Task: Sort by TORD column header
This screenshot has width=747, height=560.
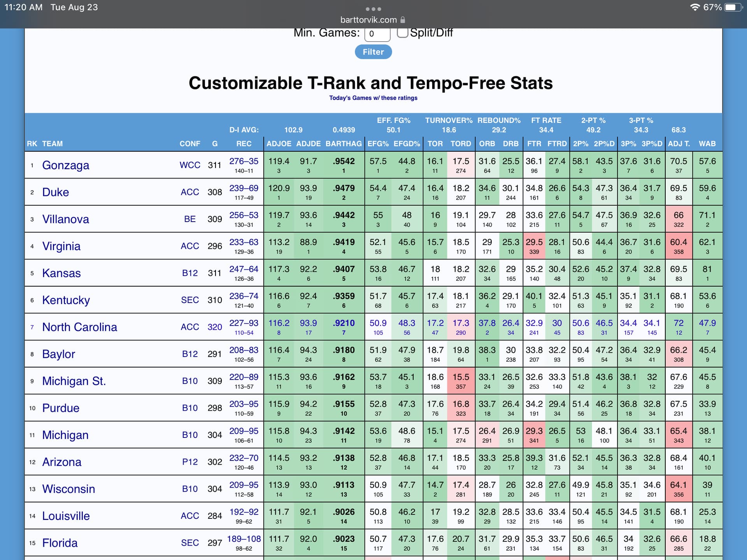Action: [x=461, y=144]
